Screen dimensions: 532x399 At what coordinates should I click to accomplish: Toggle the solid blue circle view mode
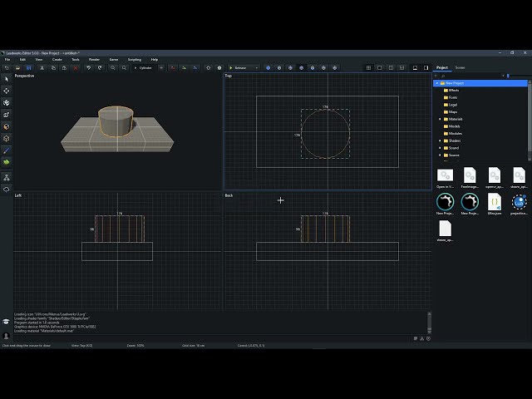[268, 68]
